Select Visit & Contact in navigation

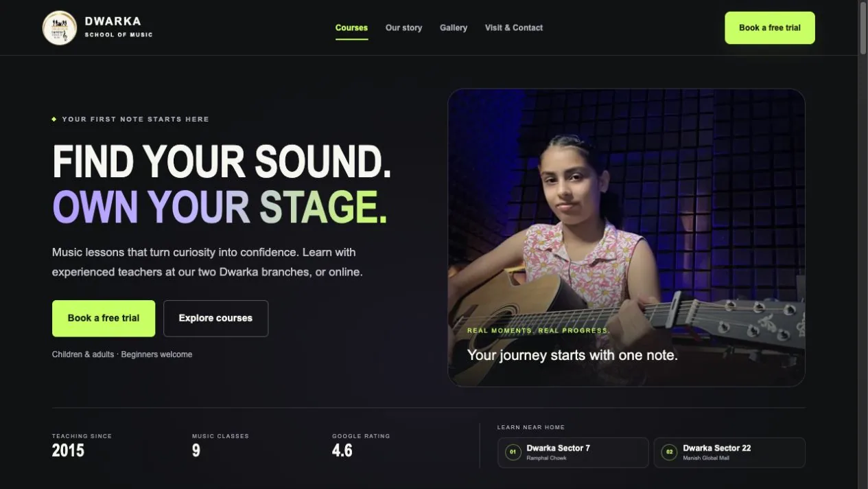click(514, 28)
